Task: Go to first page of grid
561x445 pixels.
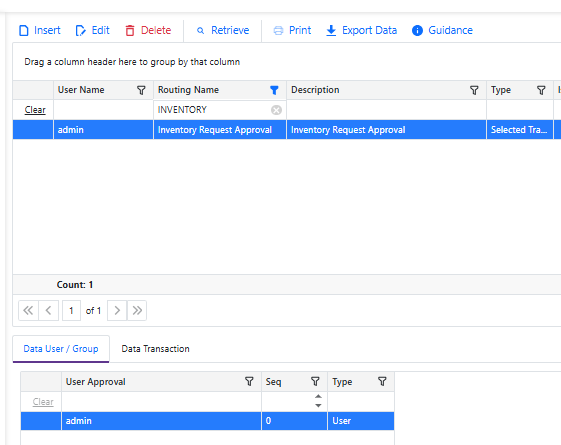Action: (x=28, y=310)
